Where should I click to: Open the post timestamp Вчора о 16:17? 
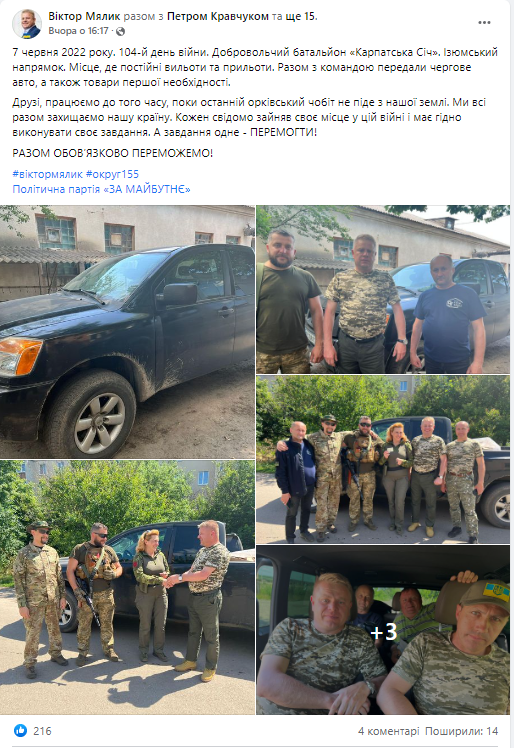click(78, 31)
